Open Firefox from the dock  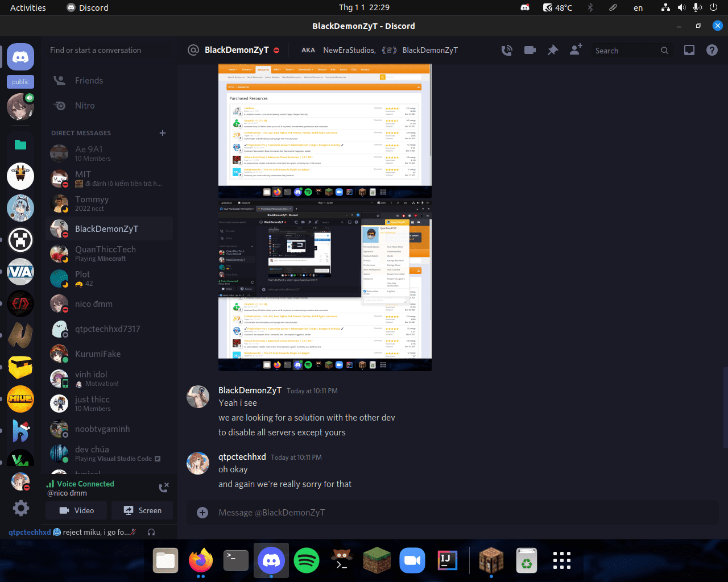click(201, 561)
